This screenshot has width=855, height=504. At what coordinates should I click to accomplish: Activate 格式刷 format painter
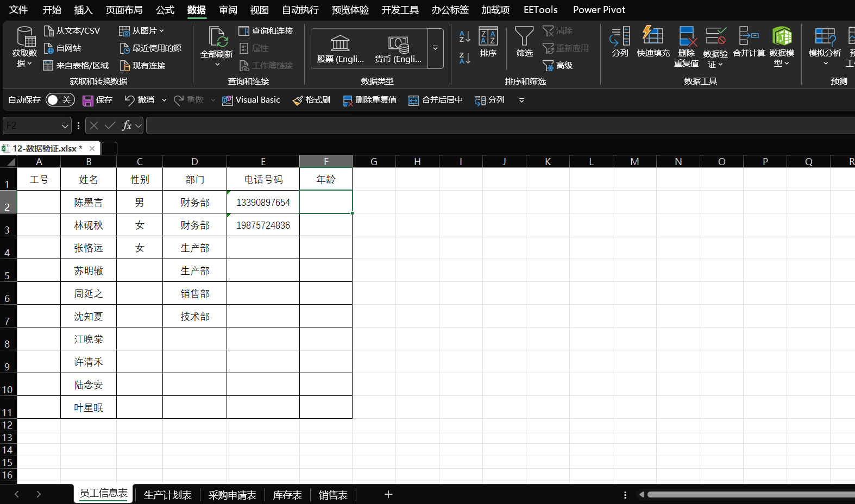tap(311, 100)
